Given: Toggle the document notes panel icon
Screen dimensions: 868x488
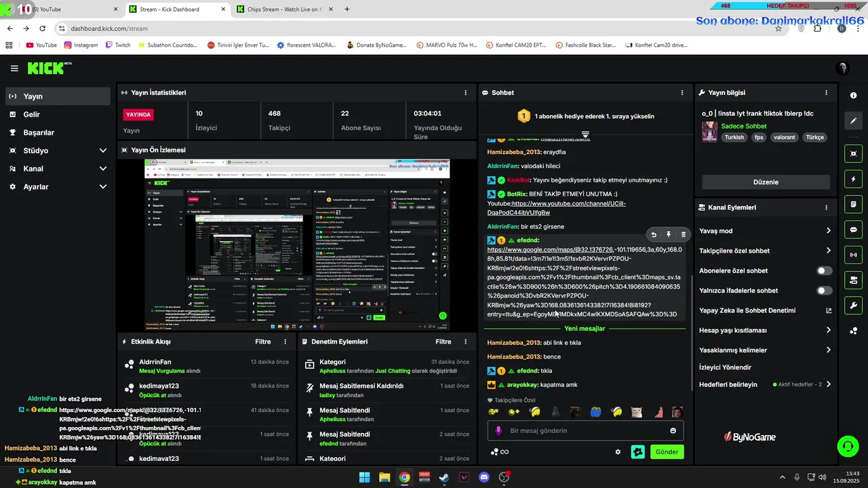Looking at the screenshot, I should [x=854, y=204].
